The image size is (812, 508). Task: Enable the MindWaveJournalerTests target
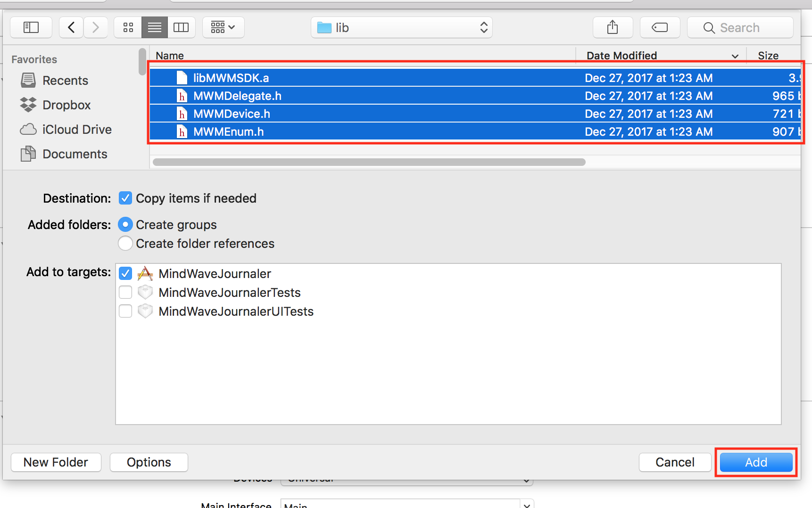pos(125,292)
